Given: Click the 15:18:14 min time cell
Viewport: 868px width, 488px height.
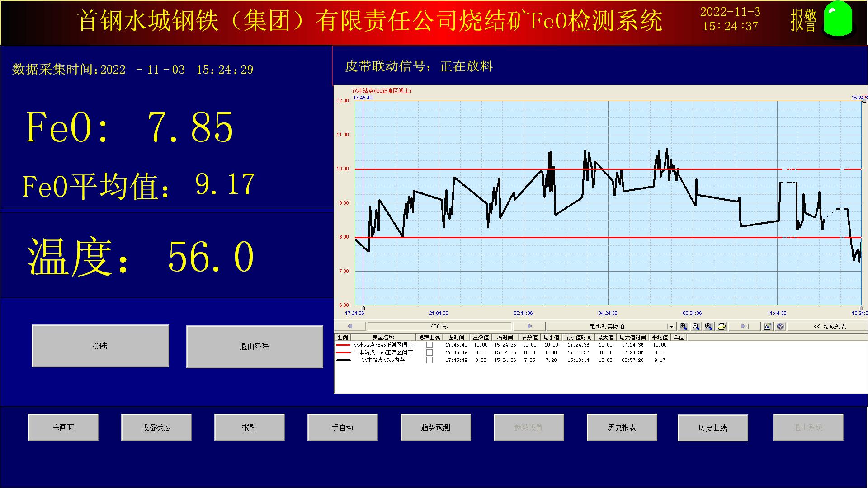Looking at the screenshot, I should coord(578,360).
